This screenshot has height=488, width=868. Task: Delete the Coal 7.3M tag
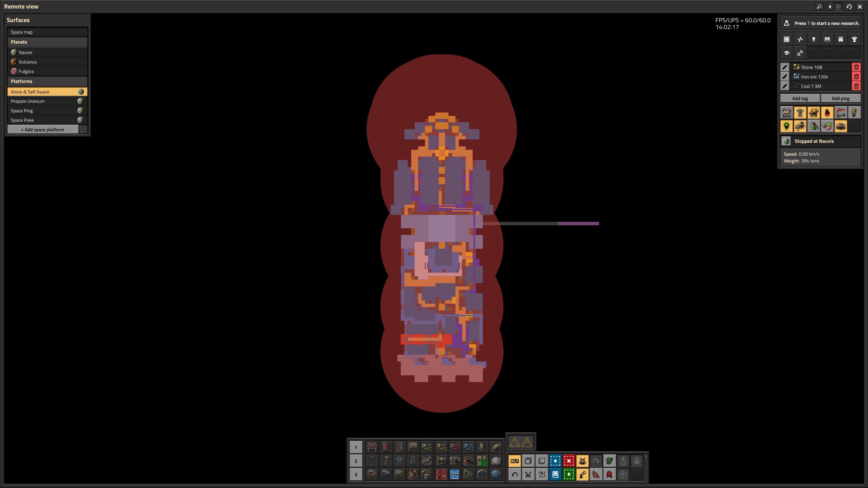pyautogui.click(x=856, y=86)
